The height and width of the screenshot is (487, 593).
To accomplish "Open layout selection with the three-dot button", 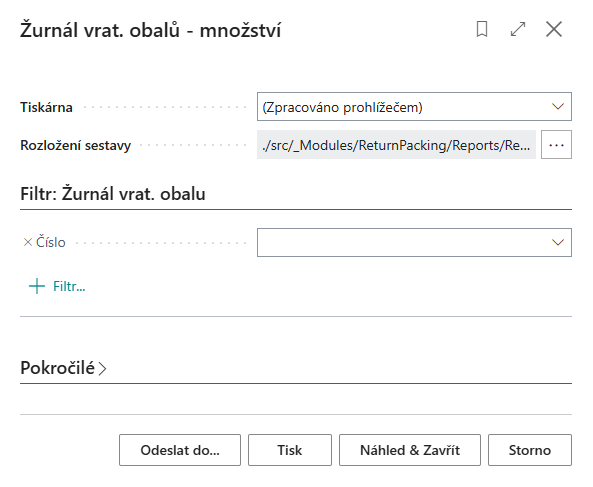I will 556,145.
